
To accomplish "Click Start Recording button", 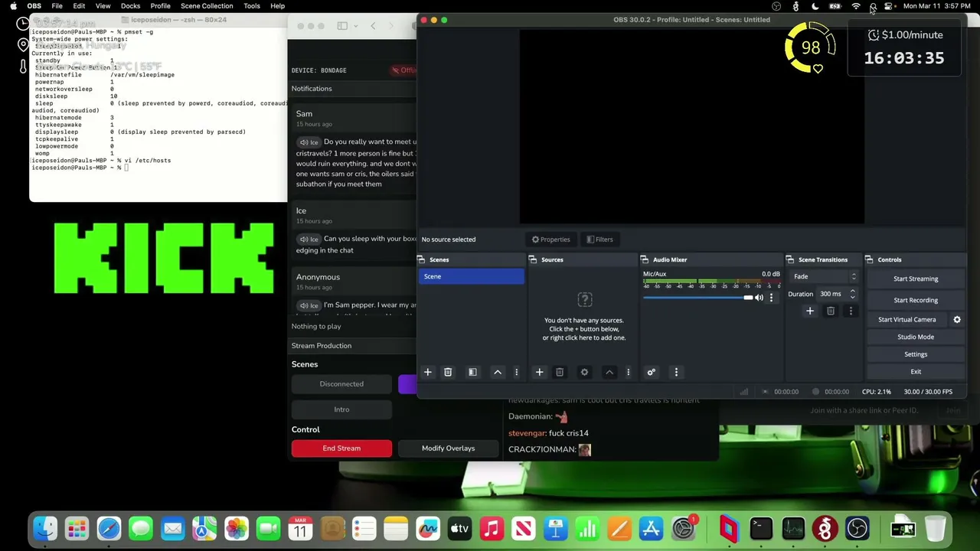I will point(916,300).
